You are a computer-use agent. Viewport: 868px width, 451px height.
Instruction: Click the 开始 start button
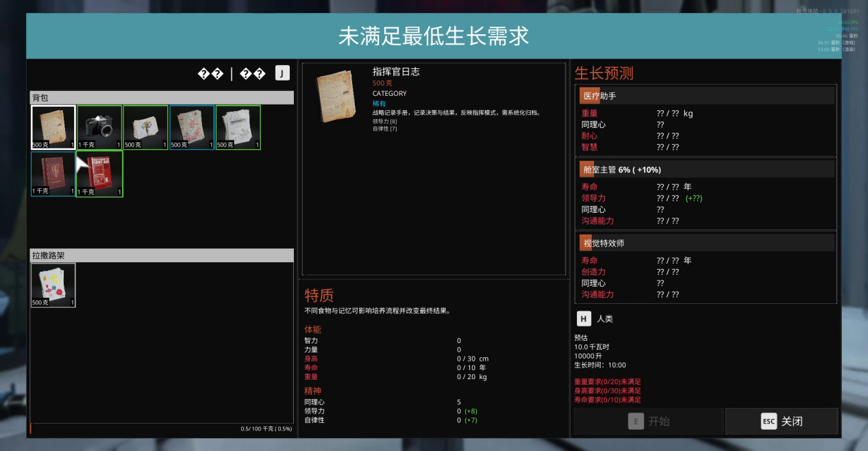[x=648, y=422]
